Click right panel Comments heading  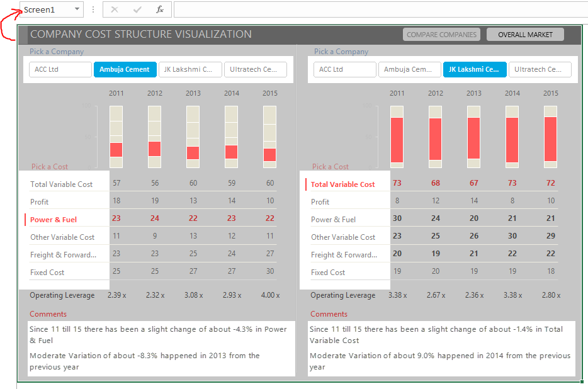pos(329,314)
